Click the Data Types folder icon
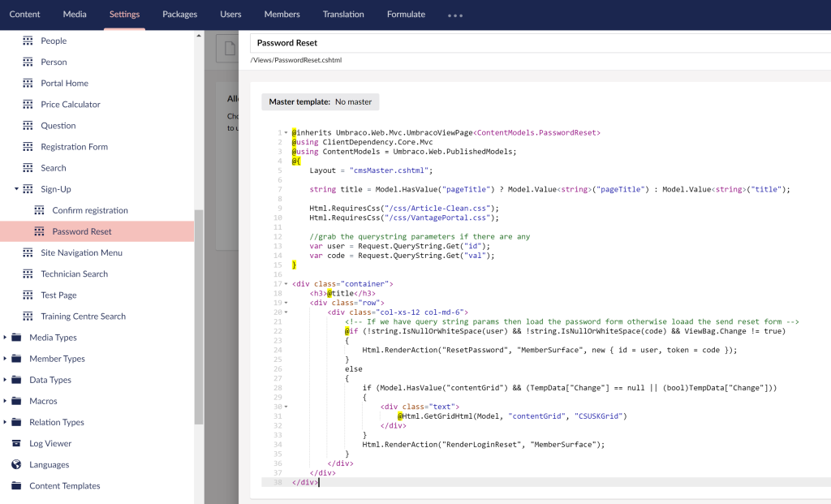Viewport: 831px width, 504px height. click(x=16, y=380)
